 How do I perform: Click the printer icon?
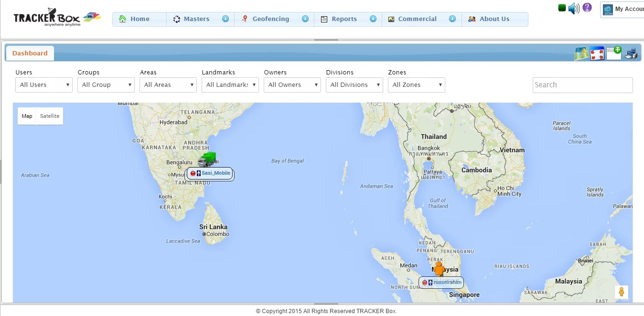point(631,53)
